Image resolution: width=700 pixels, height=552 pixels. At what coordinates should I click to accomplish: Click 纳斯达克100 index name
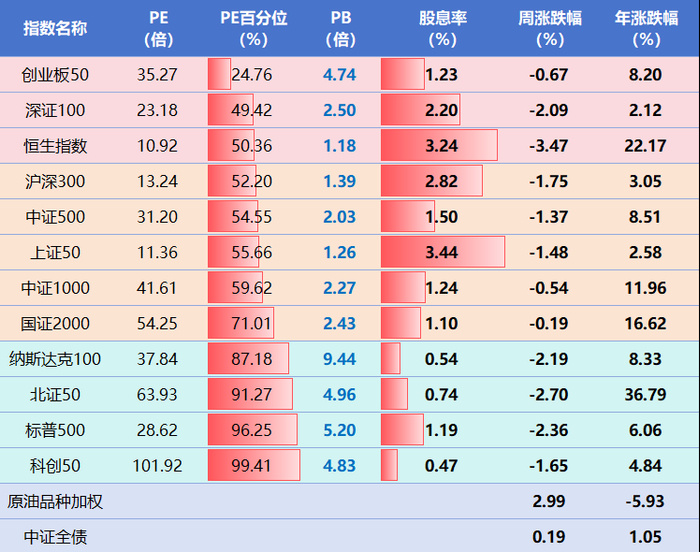55,359
